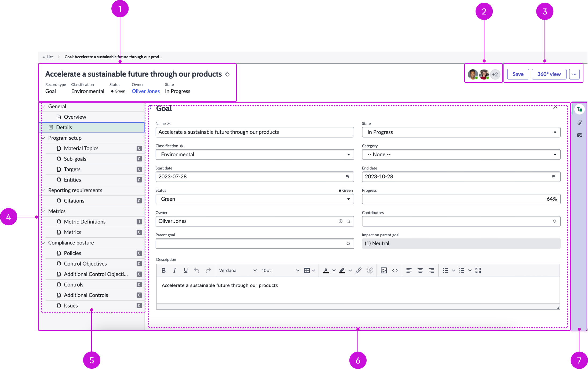The width and height of the screenshot is (588, 369).
Task: Open the text color picker swatch
Action: pyautogui.click(x=326, y=270)
